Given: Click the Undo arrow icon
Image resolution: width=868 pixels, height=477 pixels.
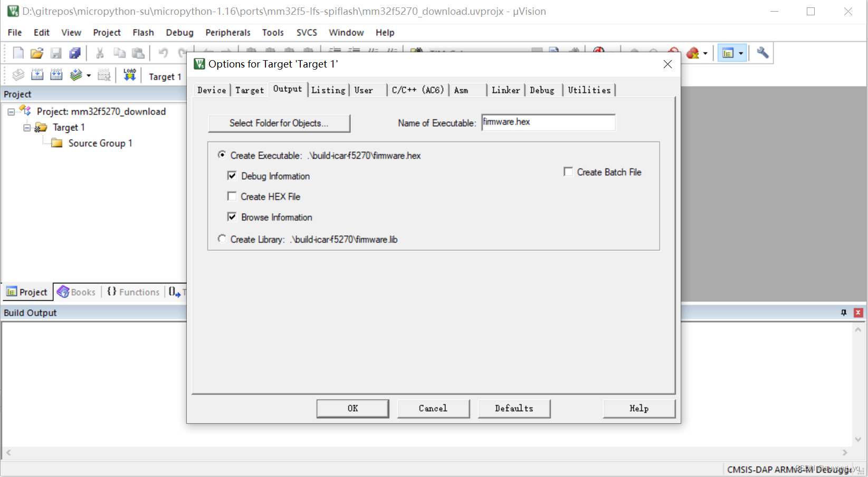Looking at the screenshot, I should (x=163, y=53).
